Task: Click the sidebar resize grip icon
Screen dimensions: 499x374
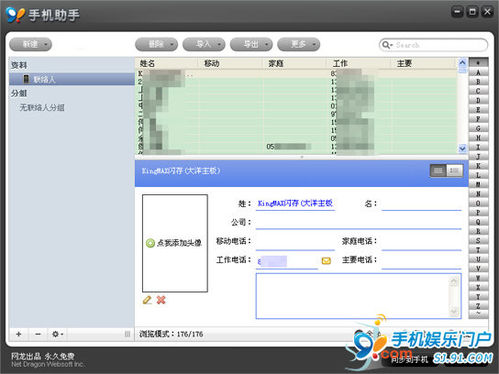Action: pos(127,334)
